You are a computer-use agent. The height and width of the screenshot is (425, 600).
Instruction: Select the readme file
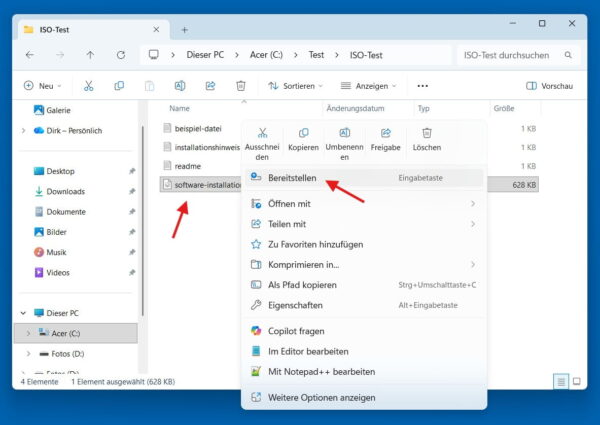(188, 166)
